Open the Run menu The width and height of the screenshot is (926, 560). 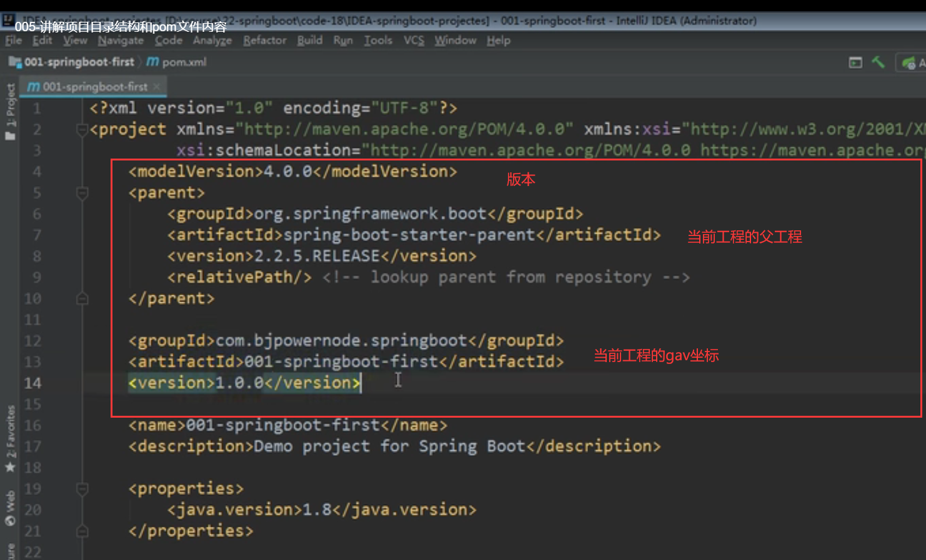pos(343,41)
